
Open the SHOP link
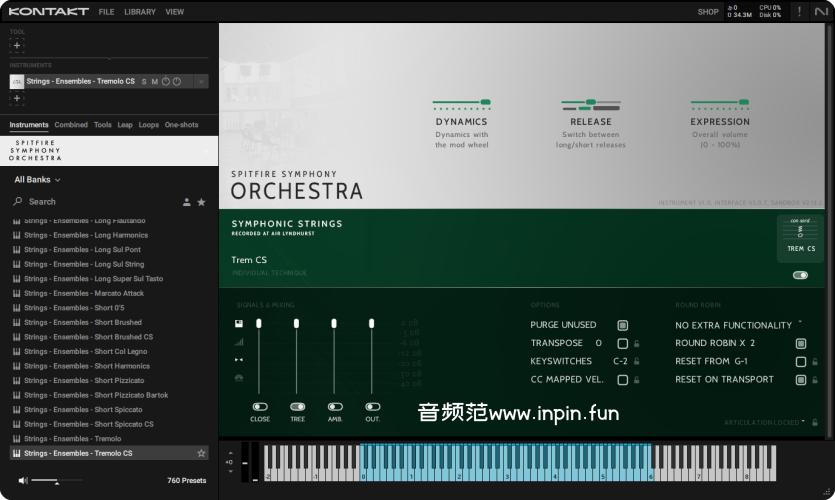(708, 12)
